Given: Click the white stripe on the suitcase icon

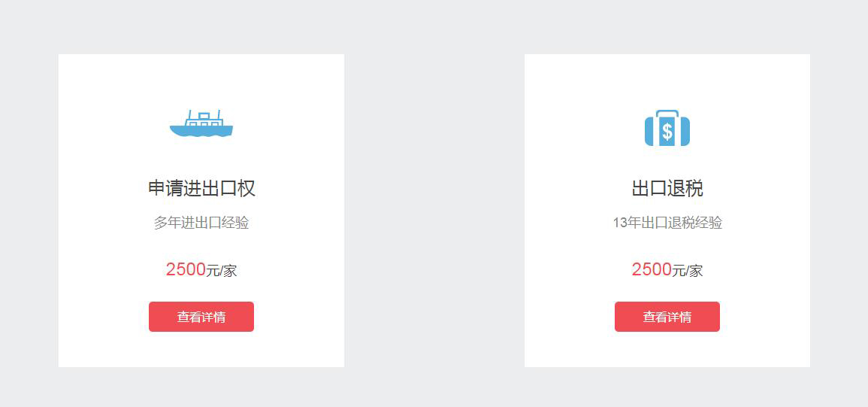Looking at the screenshot, I should pos(657,132).
